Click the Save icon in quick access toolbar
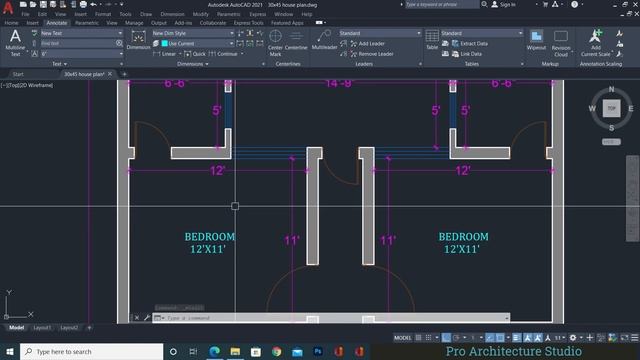 (x=43, y=4)
